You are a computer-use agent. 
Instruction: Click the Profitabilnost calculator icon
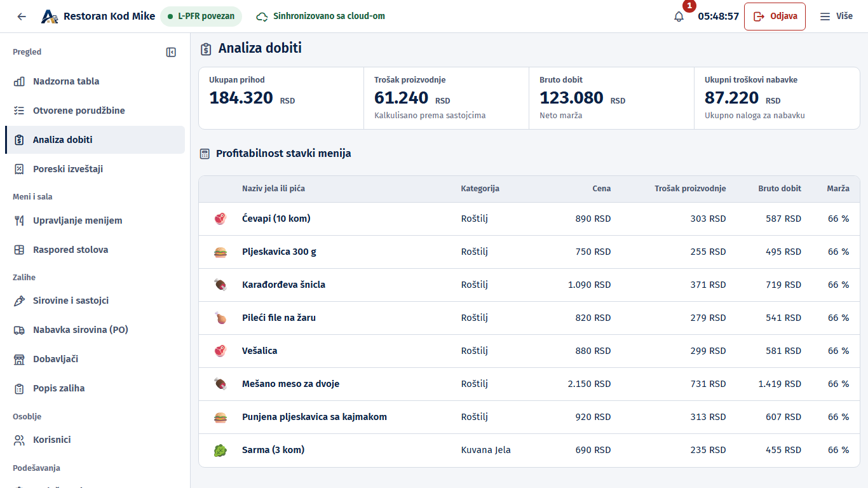[x=205, y=154]
